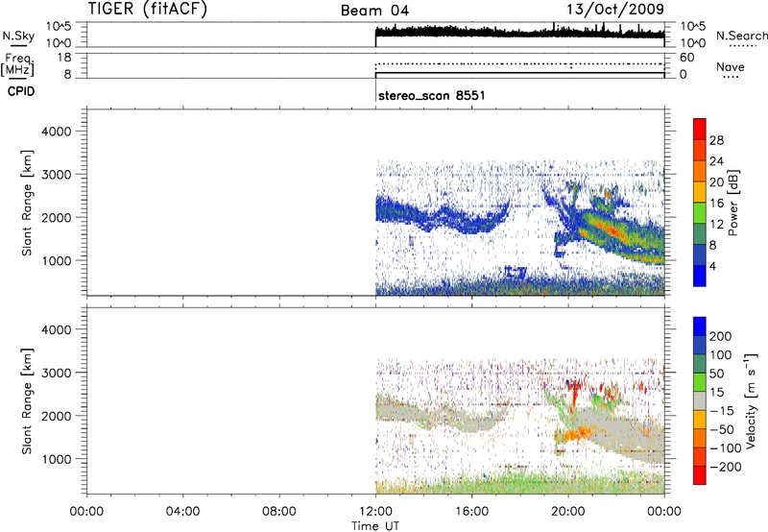Click the 12:00 time tick label
768x532 pixels.
(x=375, y=512)
